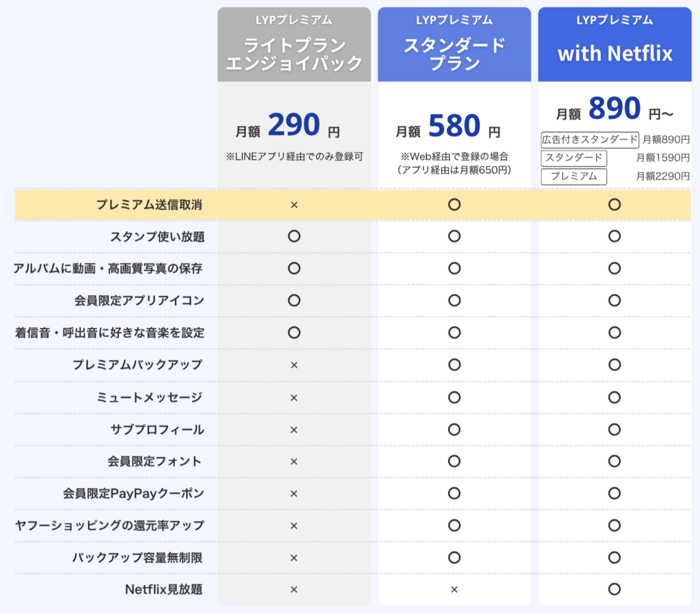Click Light plan × for 会員限定PayPayクーポン
This screenshot has height=613, width=700.
(x=294, y=494)
